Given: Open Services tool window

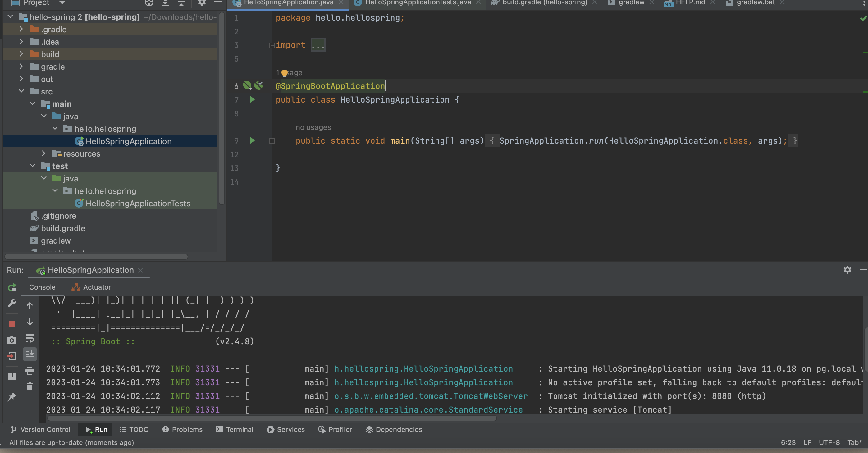Looking at the screenshot, I should point(286,429).
